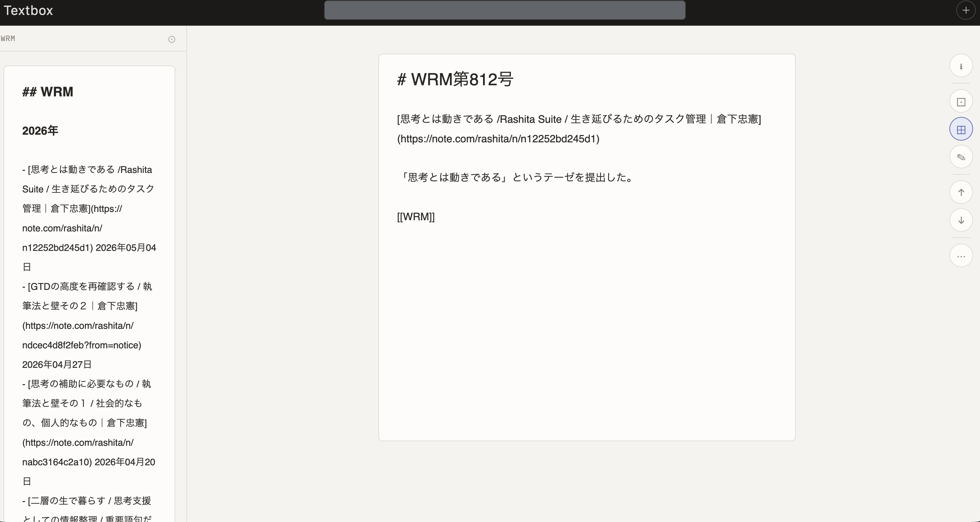Click the WRM label in sidebar header
980x522 pixels.
[8, 39]
